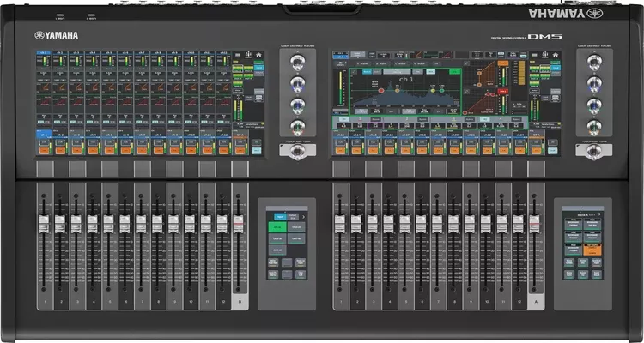The height and width of the screenshot is (343, 644).
Task: Select the Input tab on the left utility screen
Action: (280, 217)
